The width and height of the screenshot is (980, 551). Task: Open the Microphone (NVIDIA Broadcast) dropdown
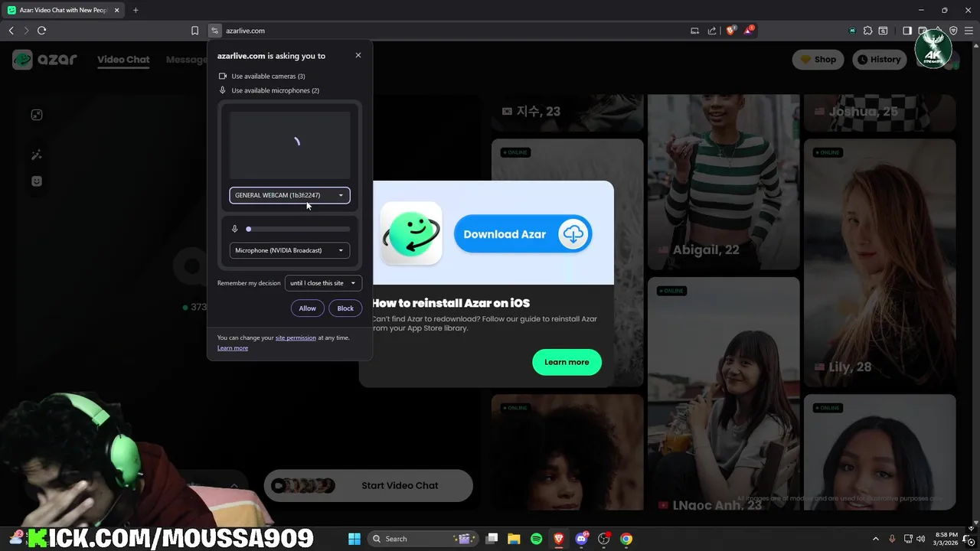coord(289,250)
